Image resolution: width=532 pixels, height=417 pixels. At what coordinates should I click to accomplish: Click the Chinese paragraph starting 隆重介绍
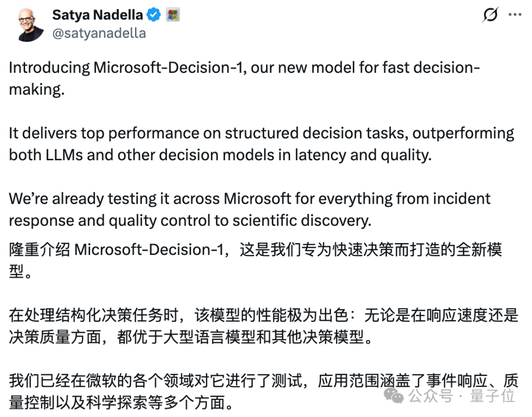pos(255,260)
